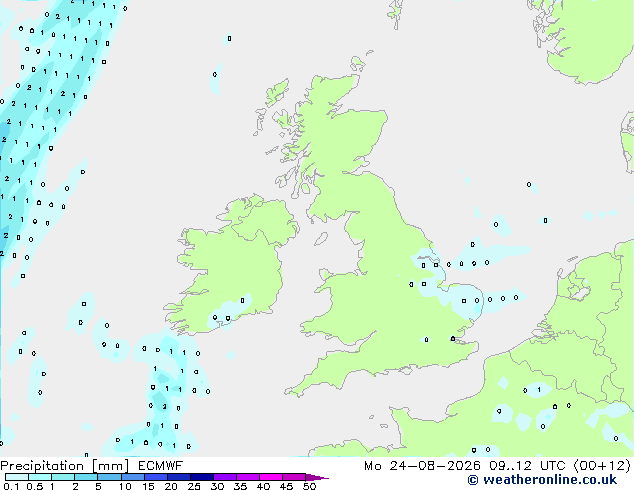This screenshot has width=634, height=490.
Task: Select the 0.5–1 mm legend swatch
Action: pos(40,477)
